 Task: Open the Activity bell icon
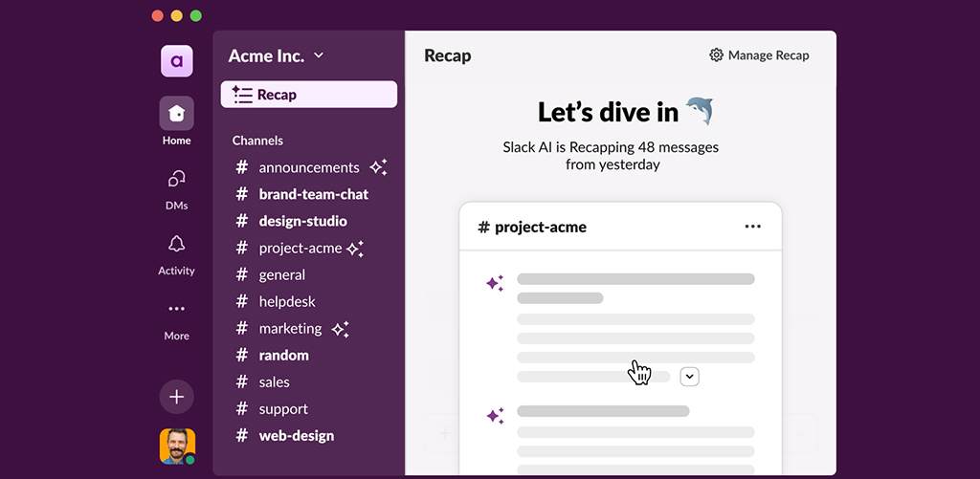click(x=176, y=245)
